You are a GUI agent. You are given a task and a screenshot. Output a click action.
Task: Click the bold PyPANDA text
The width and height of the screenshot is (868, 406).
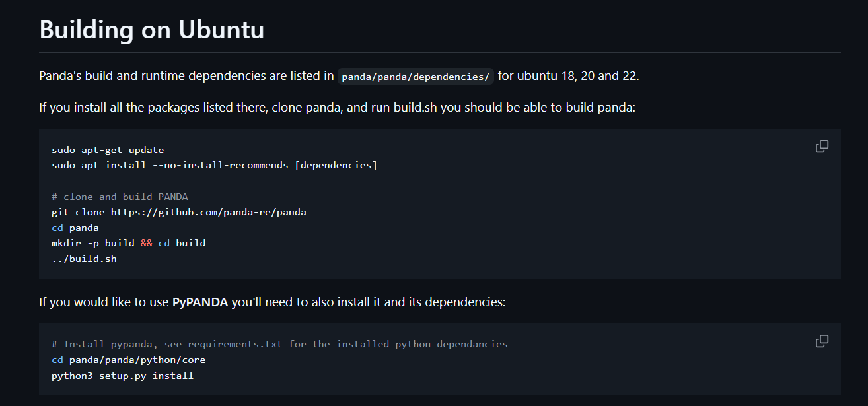[200, 302]
